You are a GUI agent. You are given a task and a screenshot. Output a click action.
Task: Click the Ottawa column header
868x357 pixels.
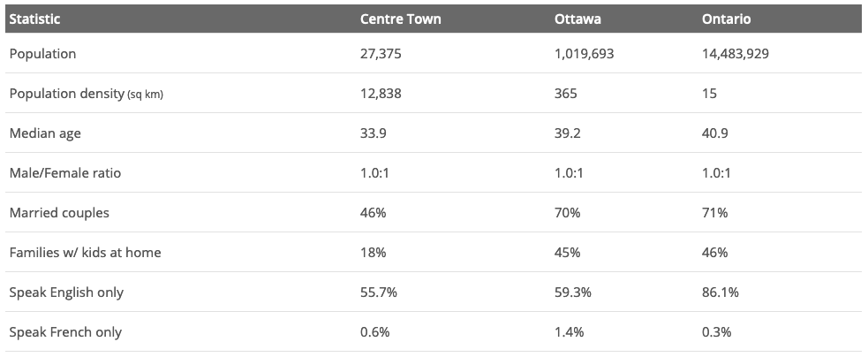click(x=577, y=19)
